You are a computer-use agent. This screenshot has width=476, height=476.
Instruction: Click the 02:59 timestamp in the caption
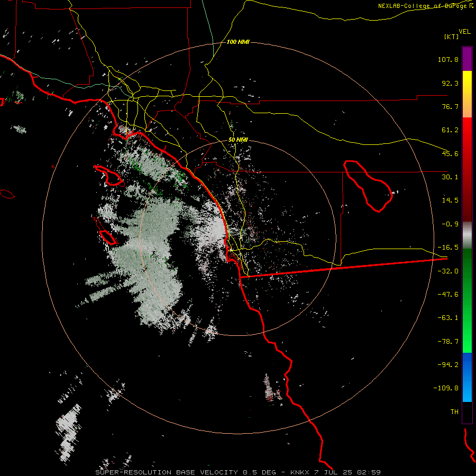tap(369, 472)
